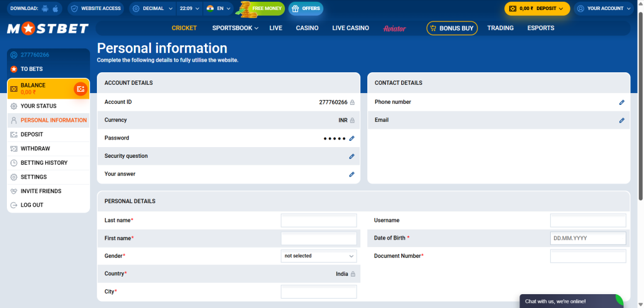
Task: Click the Mostbet logo
Action: click(x=48, y=28)
